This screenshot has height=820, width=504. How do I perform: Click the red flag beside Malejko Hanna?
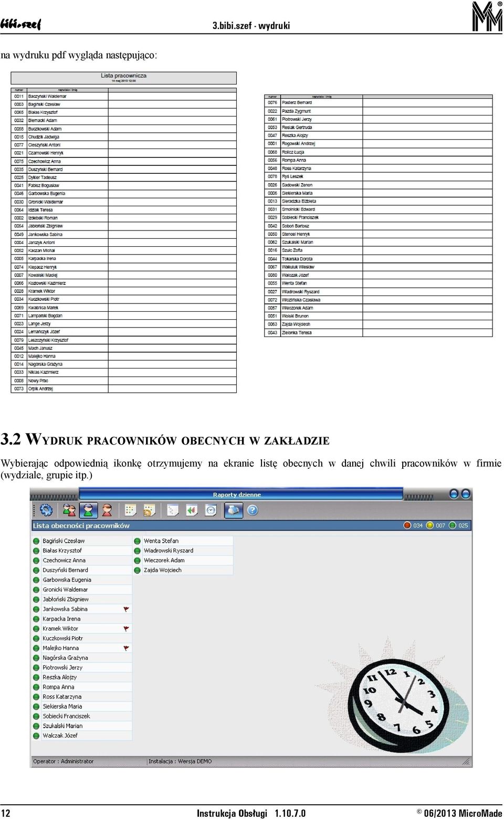[x=126, y=648]
